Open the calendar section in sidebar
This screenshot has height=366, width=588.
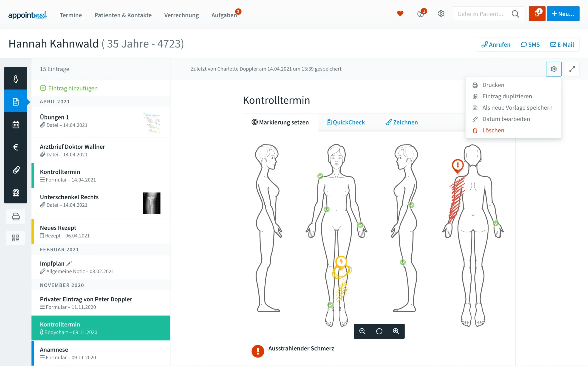coord(16,125)
